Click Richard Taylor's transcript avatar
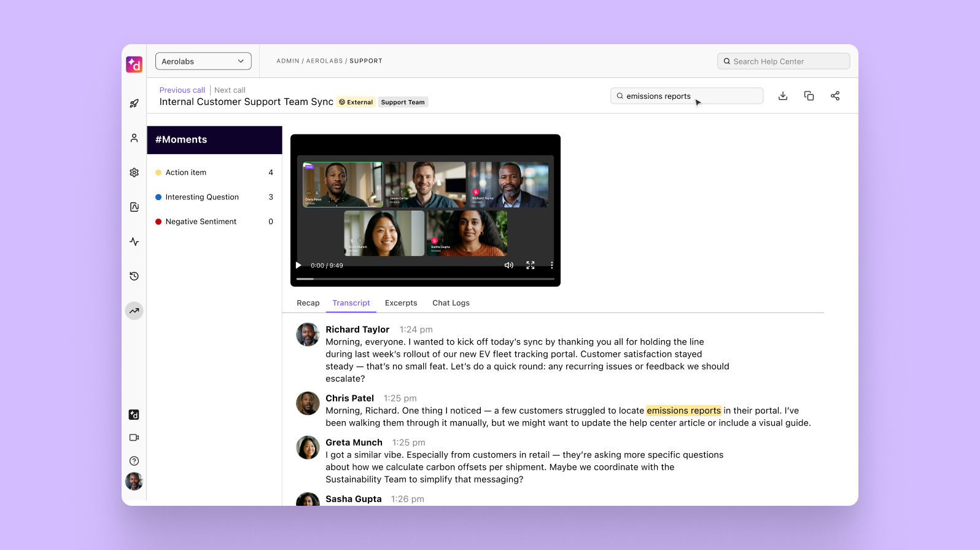This screenshot has width=980, height=550. coord(308,335)
